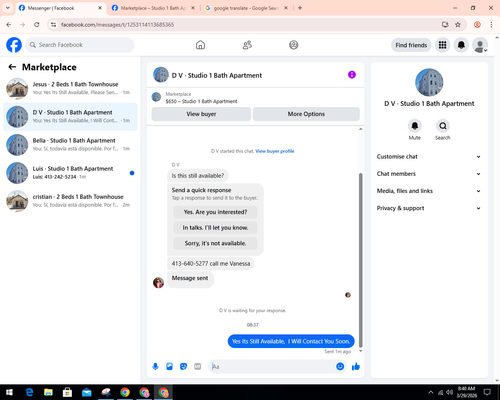Bookmark this page with the star icon
500x400 pixels.
point(458,25)
